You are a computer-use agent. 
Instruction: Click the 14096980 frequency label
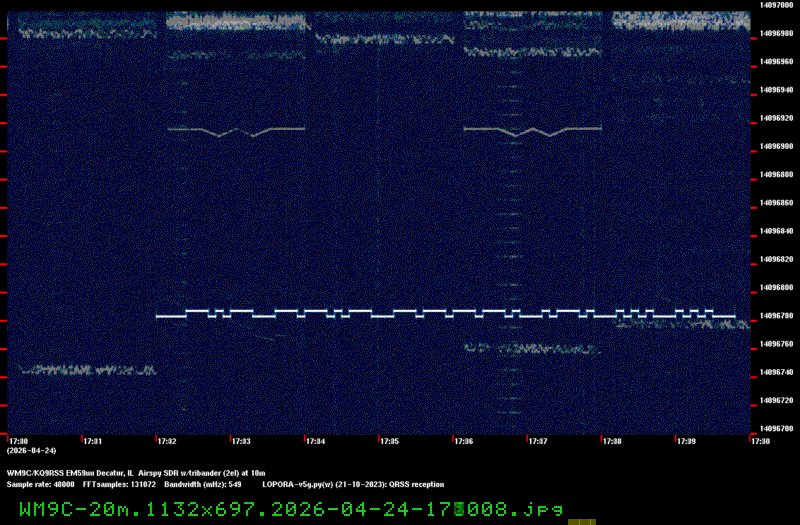click(x=776, y=33)
